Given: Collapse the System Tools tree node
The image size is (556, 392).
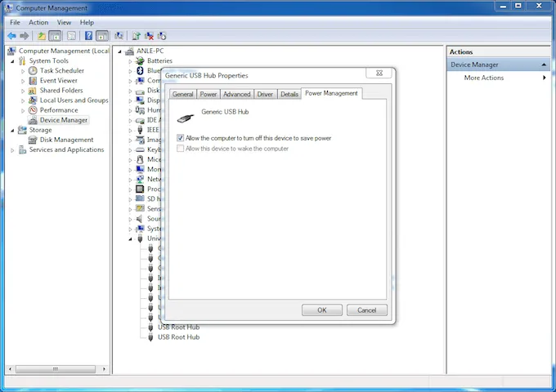Looking at the screenshot, I should tap(12, 61).
